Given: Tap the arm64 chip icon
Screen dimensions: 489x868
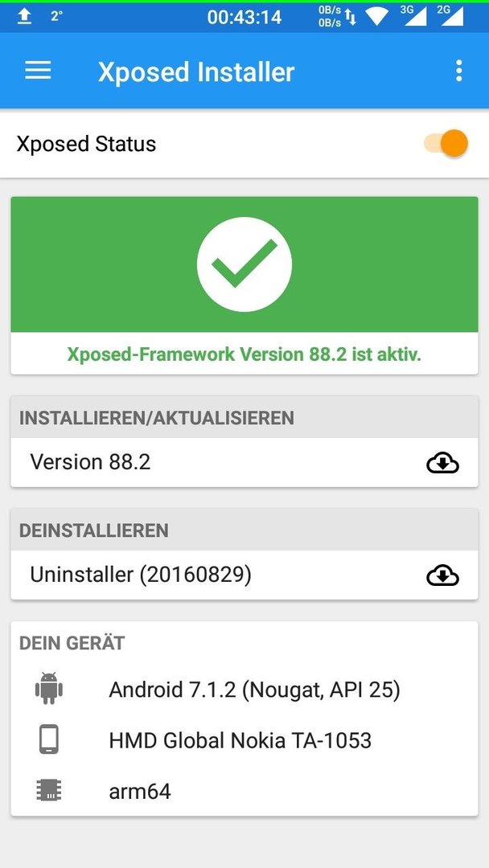Looking at the screenshot, I should (49, 791).
